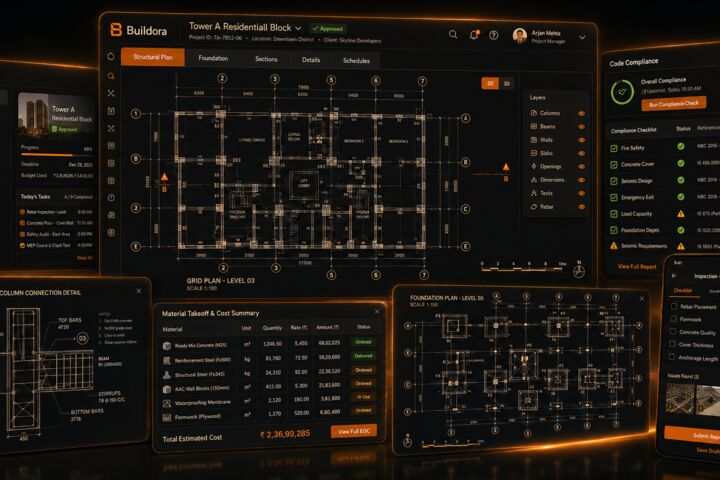The height and width of the screenshot is (480, 720).
Task: Expand Tower A Residential Block project dropdown
Action: pos(298,28)
